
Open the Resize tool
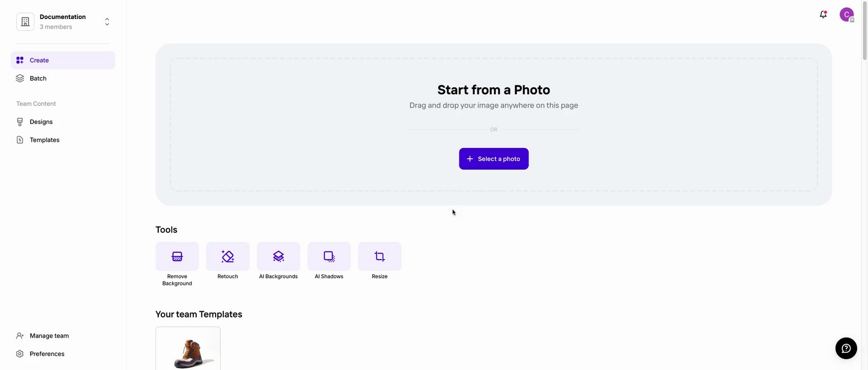[x=380, y=256]
